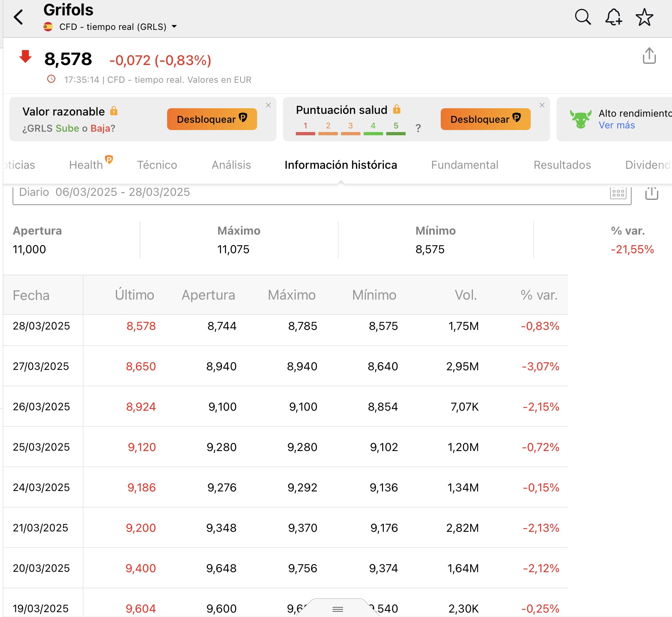Dismiss the Puntuación salud card
This screenshot has height=617, width=672.
click(542, 105)
